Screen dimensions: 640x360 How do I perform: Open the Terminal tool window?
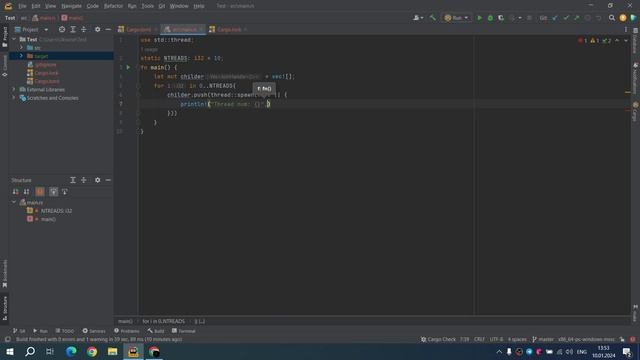(184, 331)
